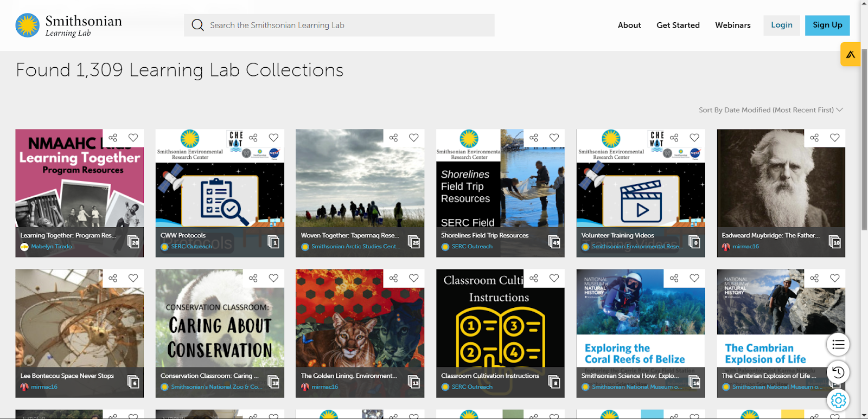Open Smithsonian Arctic Studies Center author link

point(356,247)
